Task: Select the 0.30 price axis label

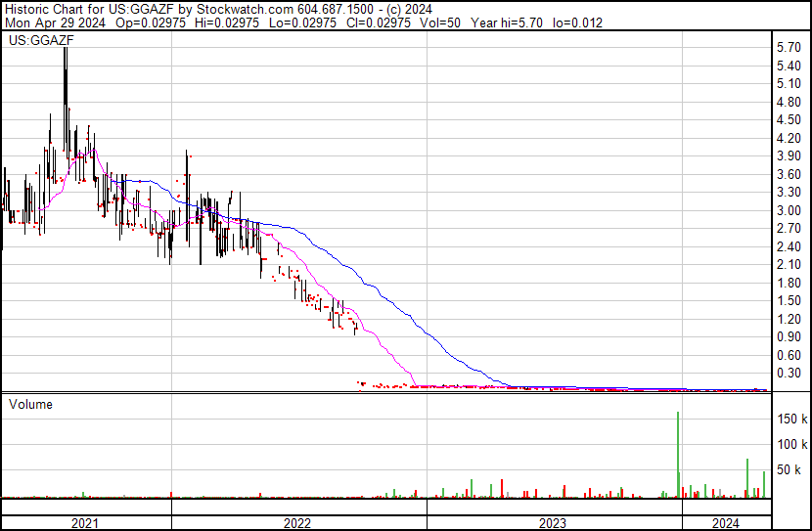Action: [x=789, y=374]
